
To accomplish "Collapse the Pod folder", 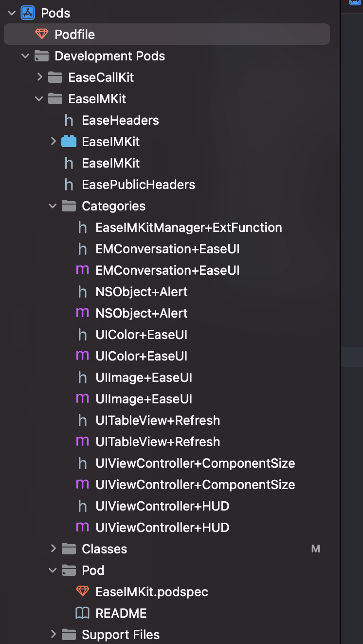I will tap(53, 570).
